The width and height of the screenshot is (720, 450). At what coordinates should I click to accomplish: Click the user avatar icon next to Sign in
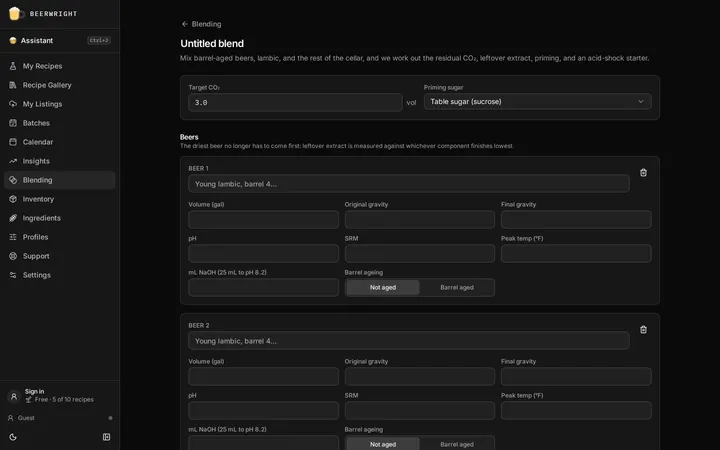[14, 396]
